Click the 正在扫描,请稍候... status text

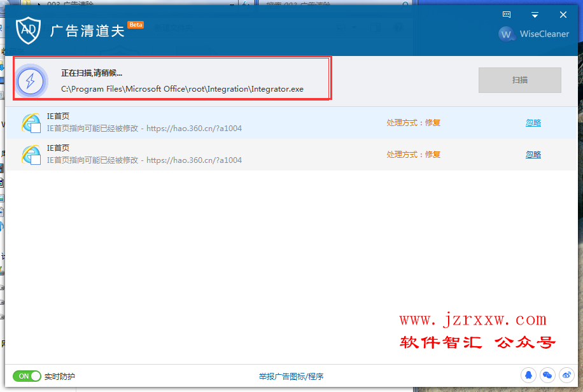[92, 73]
